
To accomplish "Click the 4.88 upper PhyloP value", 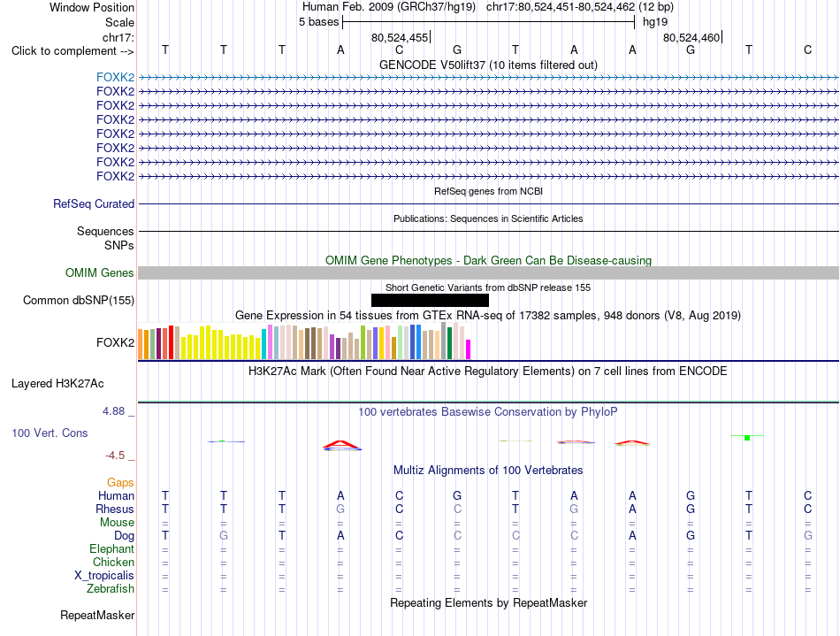I will tap(113, 411).
